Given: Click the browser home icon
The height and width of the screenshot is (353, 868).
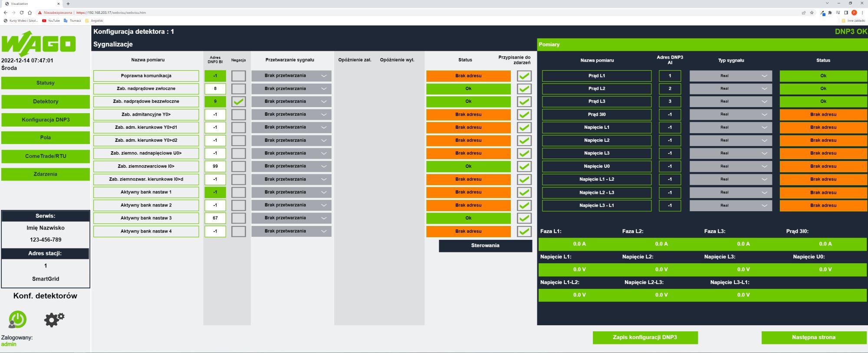Looking at the screenshot, I should pos(30,13).
